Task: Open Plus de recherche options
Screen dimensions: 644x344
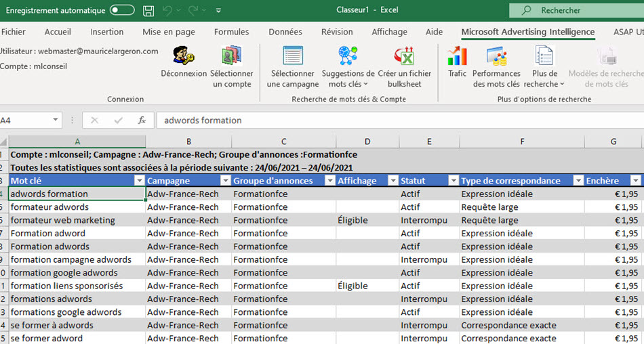Action: [x=544, y=67]
